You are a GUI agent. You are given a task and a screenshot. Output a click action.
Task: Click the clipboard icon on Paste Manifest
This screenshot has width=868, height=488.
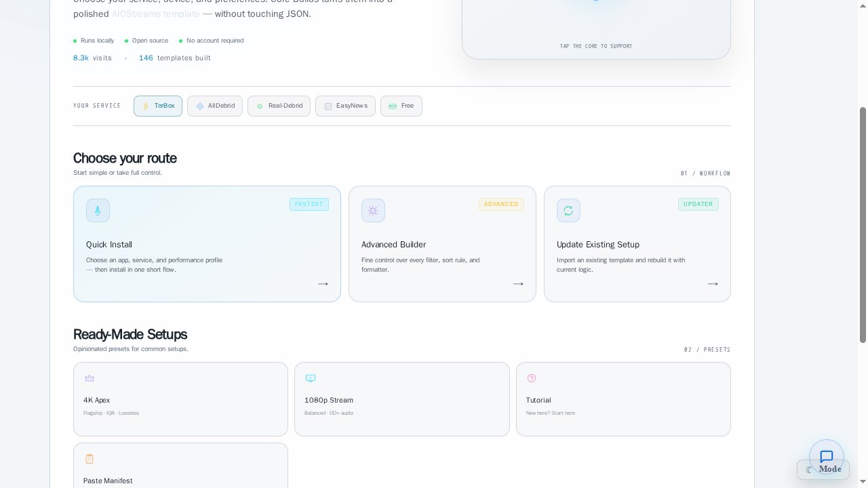pos(90,459)
